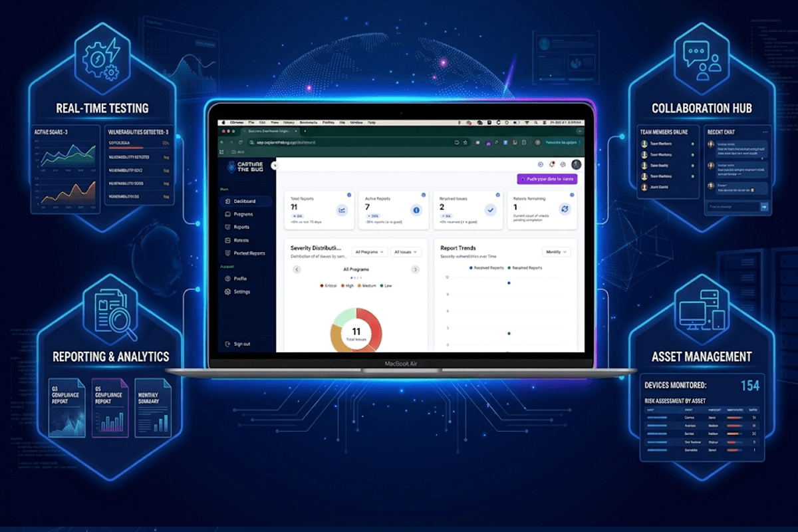Open Retests in the sidebar

coord(237,240)
